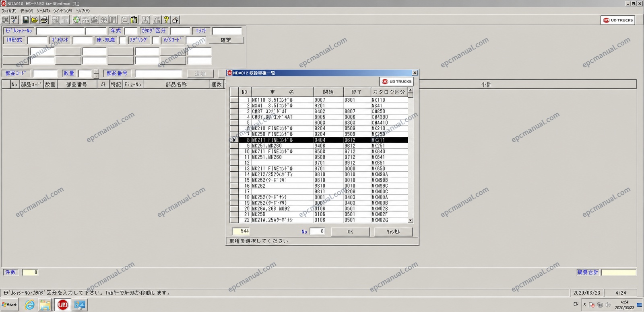
Task: Click the first toolbar icon left of CLR
Action: [x=5, y=19]
